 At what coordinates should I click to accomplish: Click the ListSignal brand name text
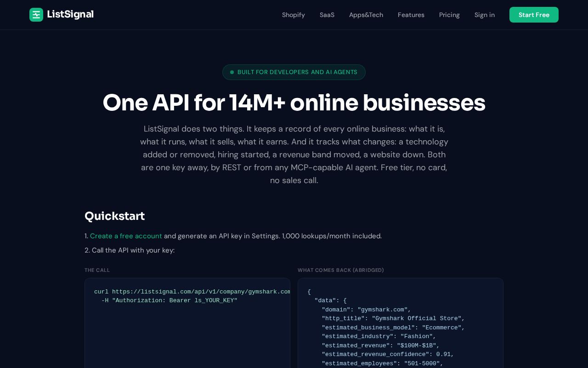(x=70, y=15)
